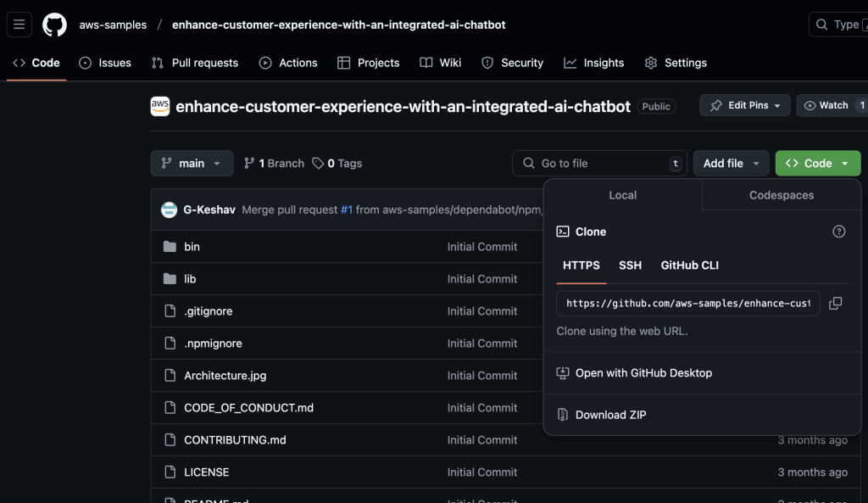Viewport: 868px width, 503px height.
Task: Focus the Go to file search field
Action: click(x=599, y=164)
